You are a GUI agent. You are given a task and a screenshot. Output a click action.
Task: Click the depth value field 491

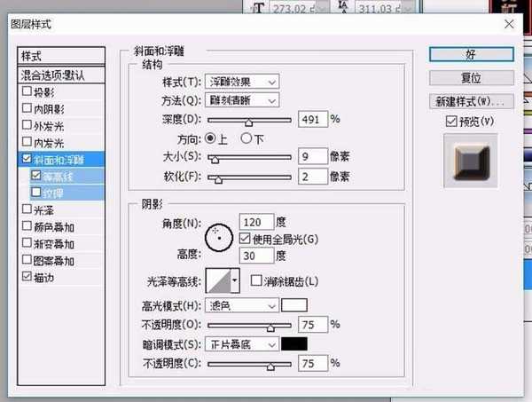pyautogui.click(x=313, y=119)
